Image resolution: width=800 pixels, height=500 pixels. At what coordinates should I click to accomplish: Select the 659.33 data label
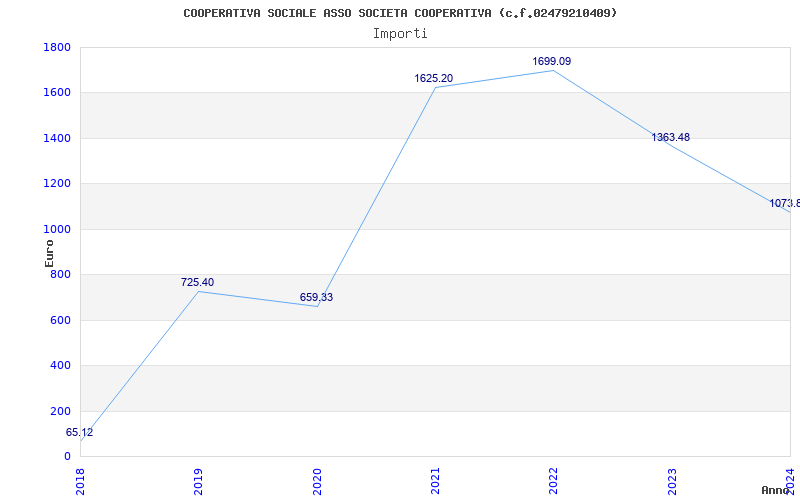pyautogui.click(x=316, y=297)
